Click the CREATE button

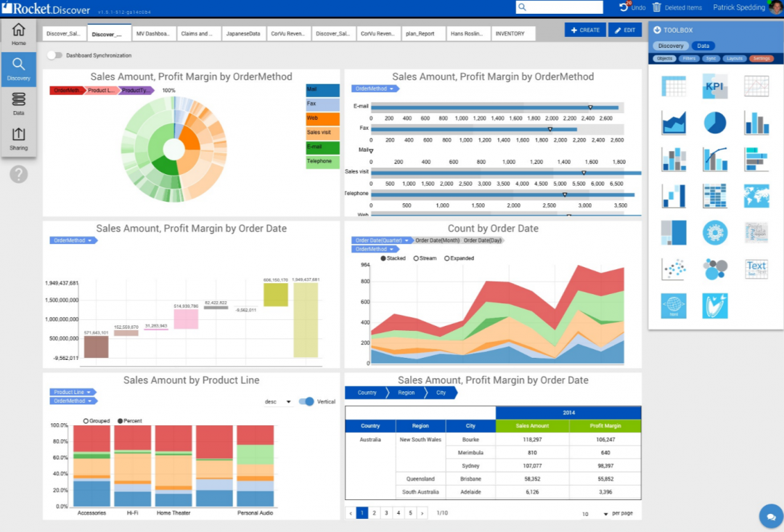[x=585, y=30]
